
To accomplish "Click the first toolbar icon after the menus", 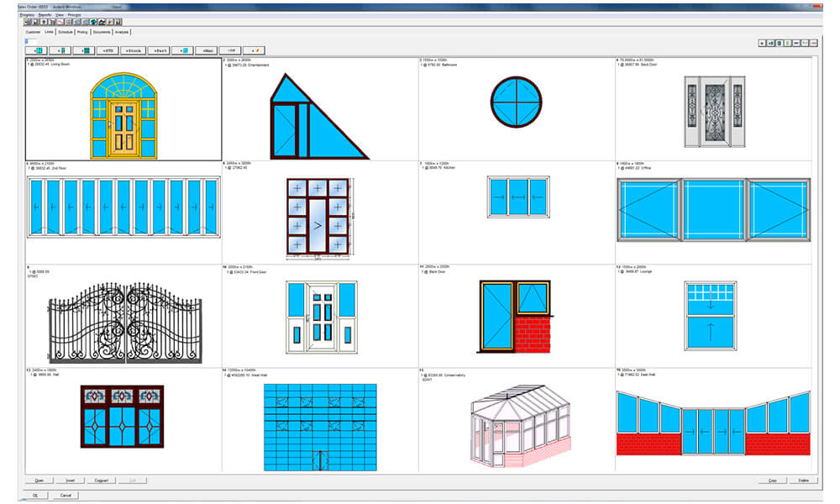I will click(26, 23).
